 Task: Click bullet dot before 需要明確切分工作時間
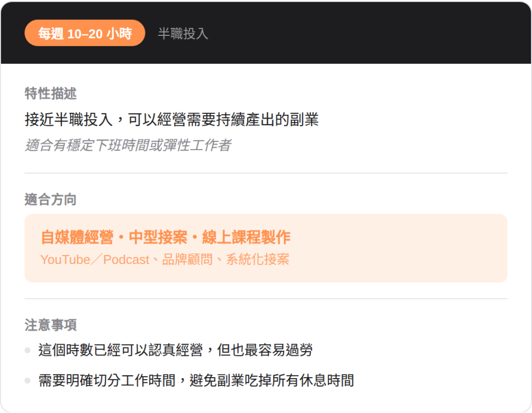tap(28, 381)
